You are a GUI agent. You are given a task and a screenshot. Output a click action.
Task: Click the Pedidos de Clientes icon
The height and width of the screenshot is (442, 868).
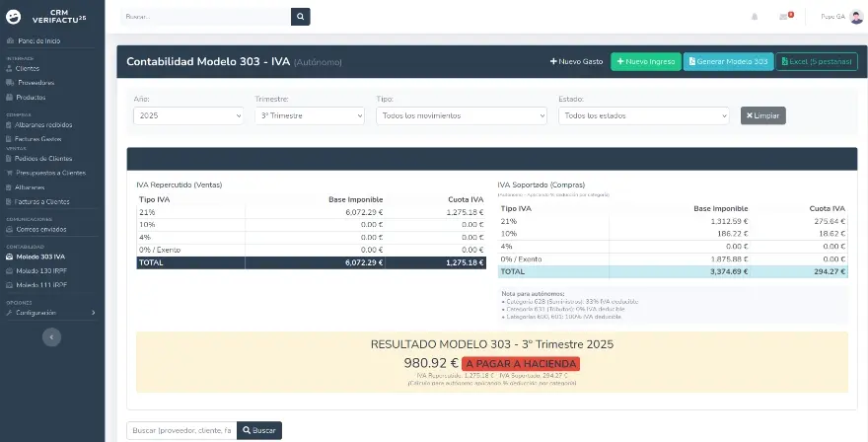pyautogui.click(x=9, y=159)
